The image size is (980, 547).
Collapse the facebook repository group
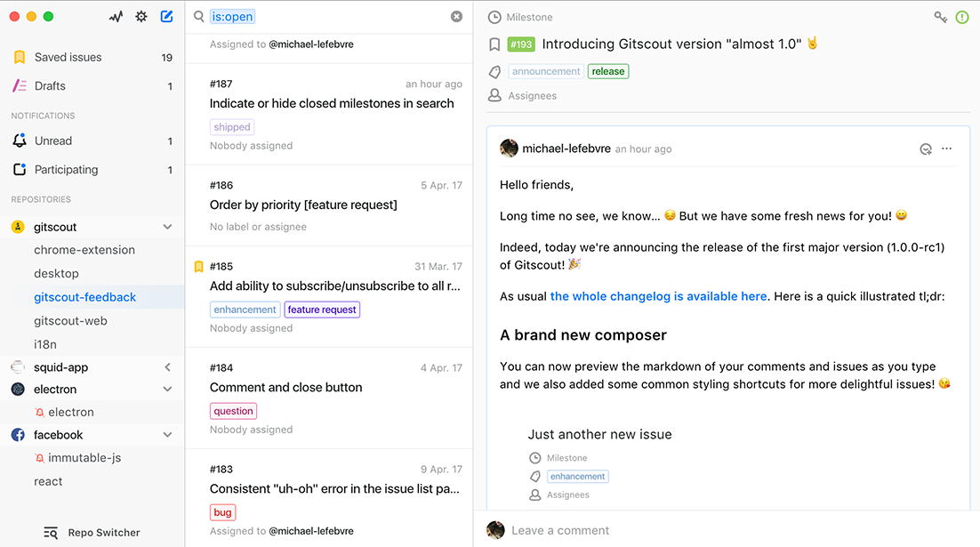pos(167,434)
